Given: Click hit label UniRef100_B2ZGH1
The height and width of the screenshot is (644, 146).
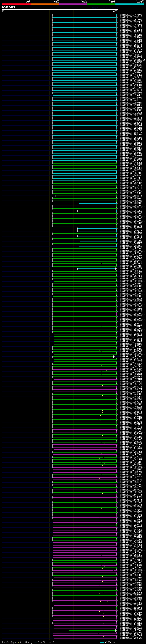Looking at the screenshot, I should pos(131,88).
